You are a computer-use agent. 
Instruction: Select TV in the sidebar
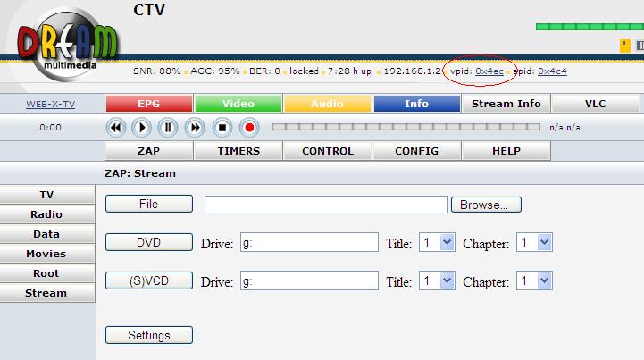point(46,195)
